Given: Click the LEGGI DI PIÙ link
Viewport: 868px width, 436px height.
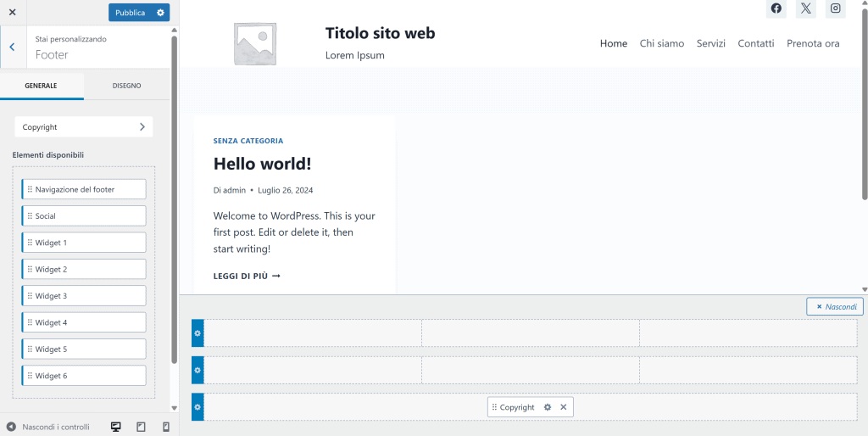Looking at the screenshot, I should click(247, 276).
